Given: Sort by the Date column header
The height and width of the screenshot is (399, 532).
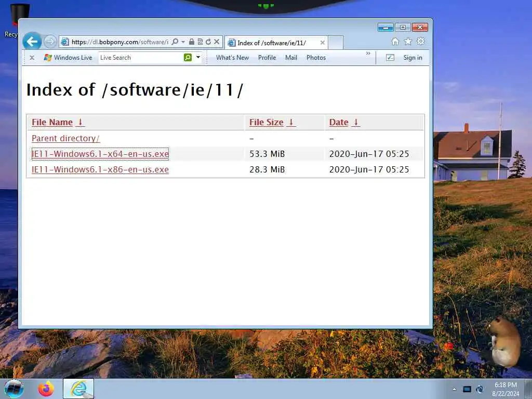Looking at the screenshot, I should pyautogui.click(x=339, y=123).
